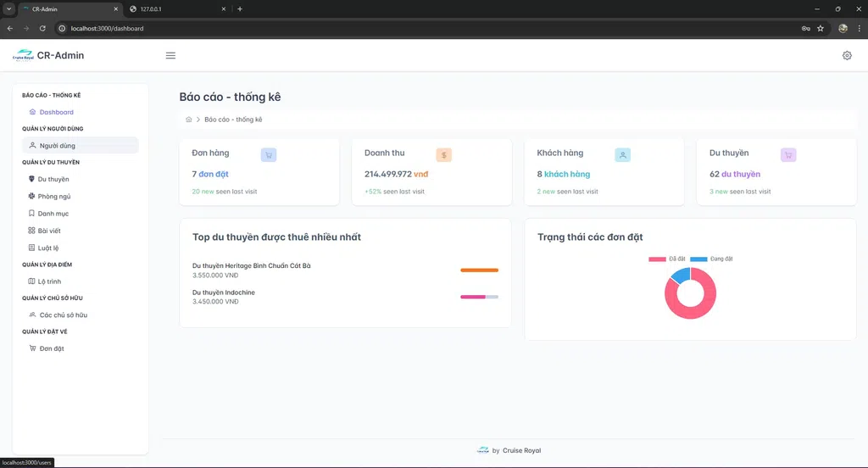Click the pink Indochine progress bar
Viewport: 868px width, 468px height.
tap(473, 297)
